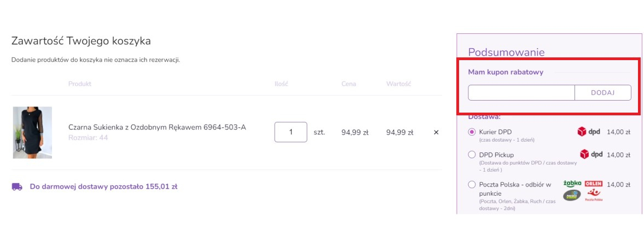Click the DPD logo beside Kurier DPD
Image resolution: width=644 pixels, height=246 pixels.
pyautogui.click(x=589, y=131)
